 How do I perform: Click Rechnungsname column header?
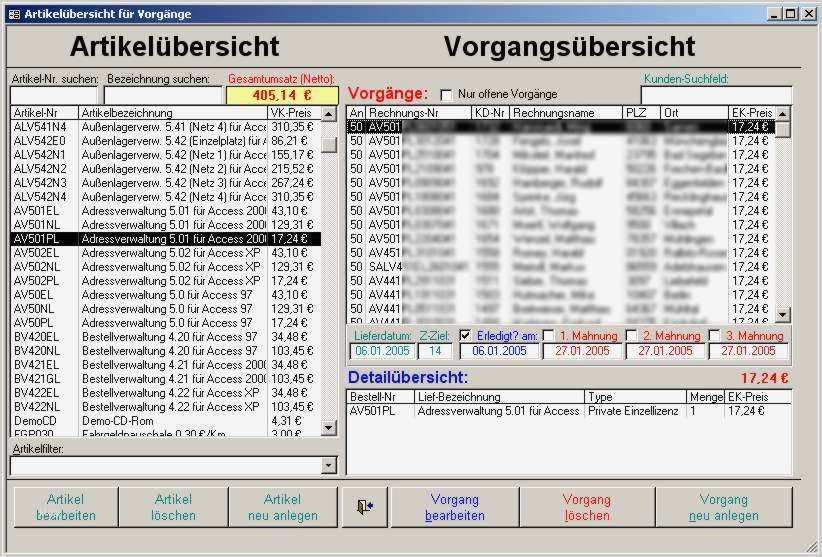(566, 113)
